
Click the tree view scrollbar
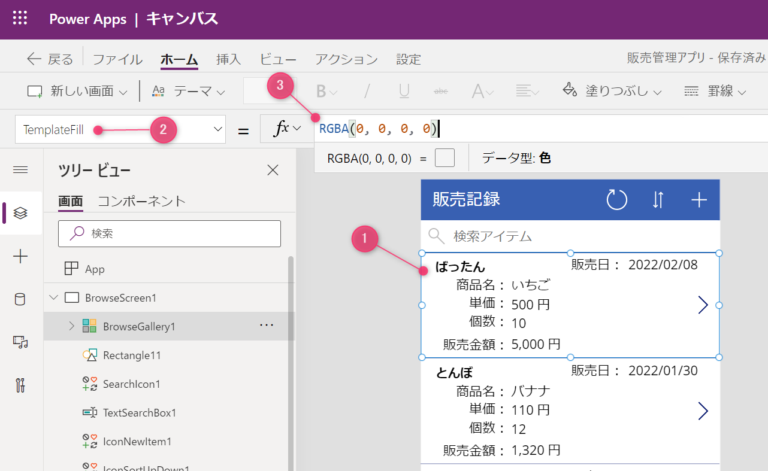[291, 362]
